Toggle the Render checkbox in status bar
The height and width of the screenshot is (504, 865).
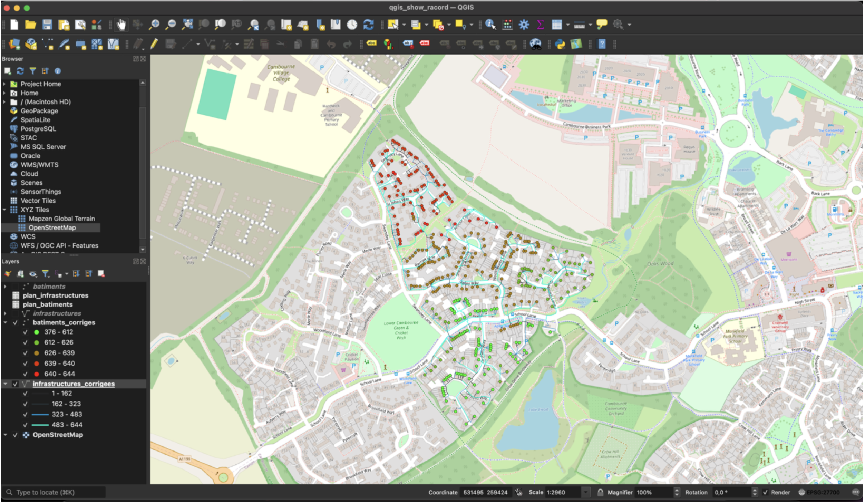click(765, 493)
